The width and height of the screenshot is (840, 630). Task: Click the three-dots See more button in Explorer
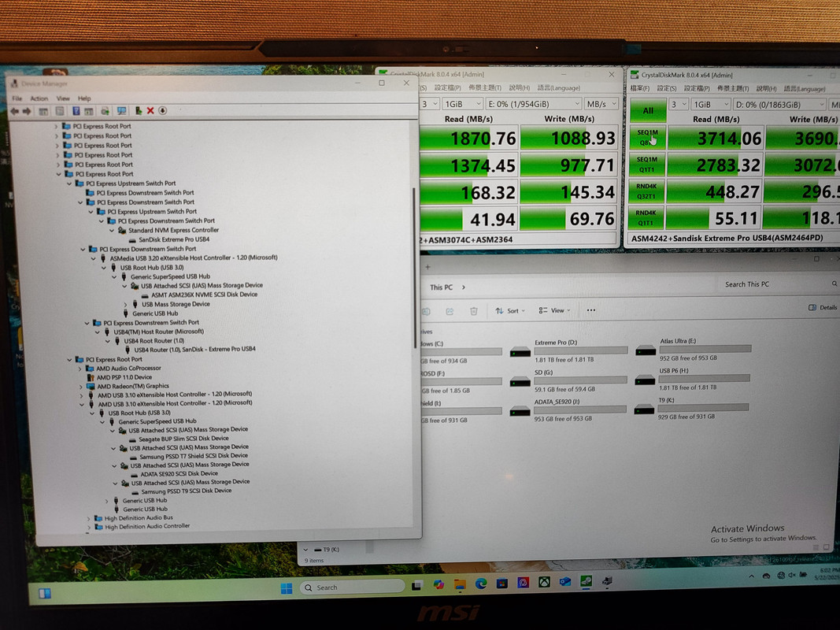[591, 310]
